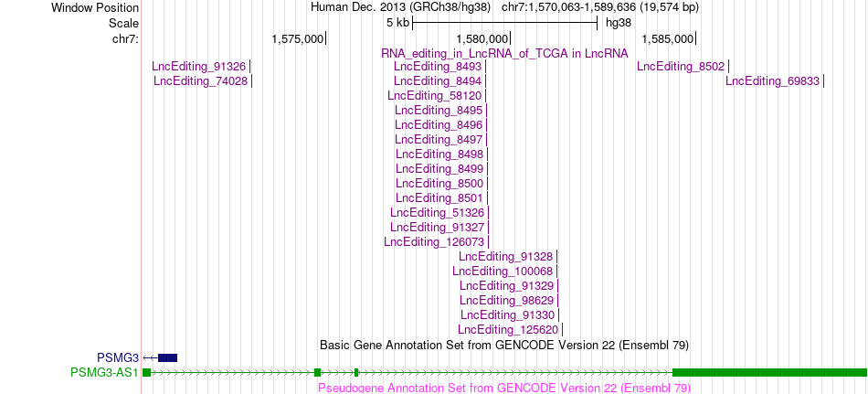Click the PSMG3 gene label
Image resolution: width=868 pixels, height=394 pixels.
118,358
